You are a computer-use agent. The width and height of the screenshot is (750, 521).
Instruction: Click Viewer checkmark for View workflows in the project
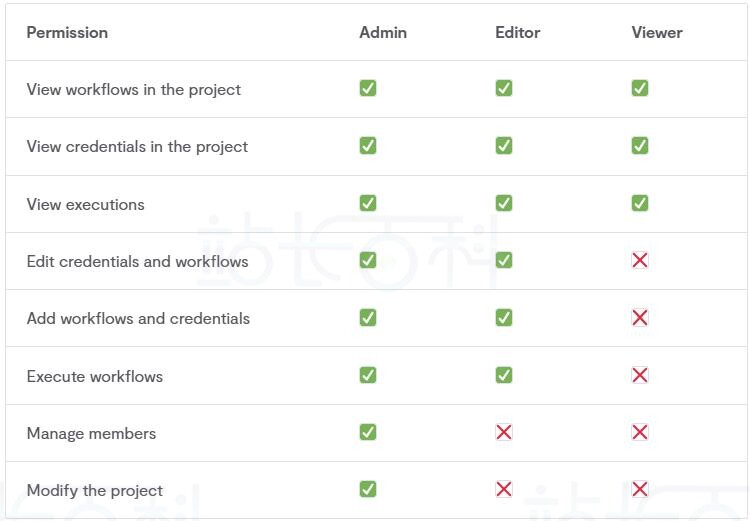(x=640, y=88)
